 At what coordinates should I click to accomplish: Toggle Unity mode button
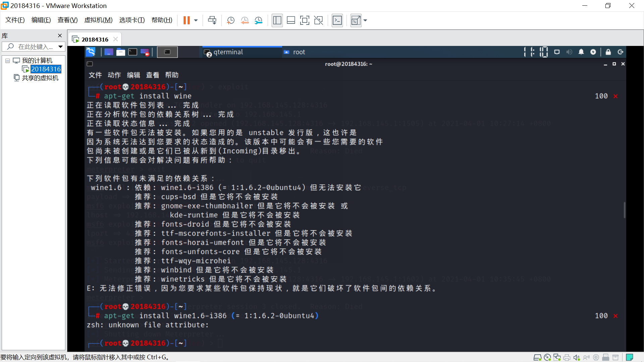[318, 20]
